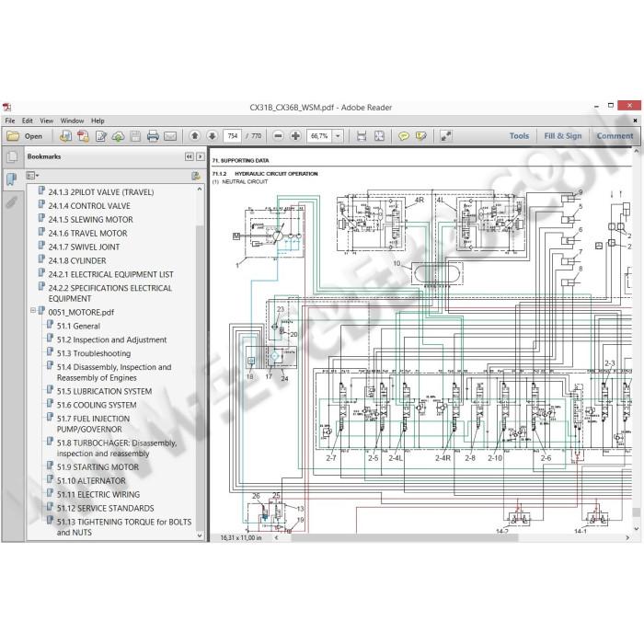
Task: Select bookmark 24.1.3 2PILOT VALVE (TRAVEL)
Action: pos(101,192)
